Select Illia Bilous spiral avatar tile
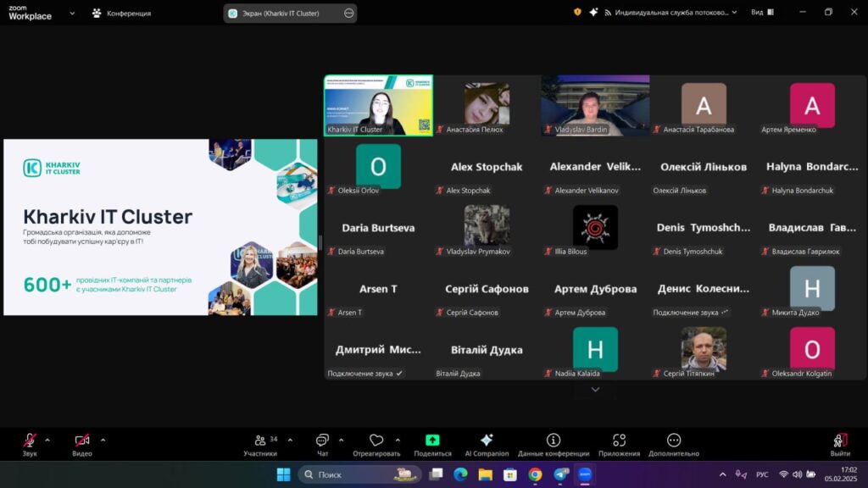868x488 pixels. (595, 227)
